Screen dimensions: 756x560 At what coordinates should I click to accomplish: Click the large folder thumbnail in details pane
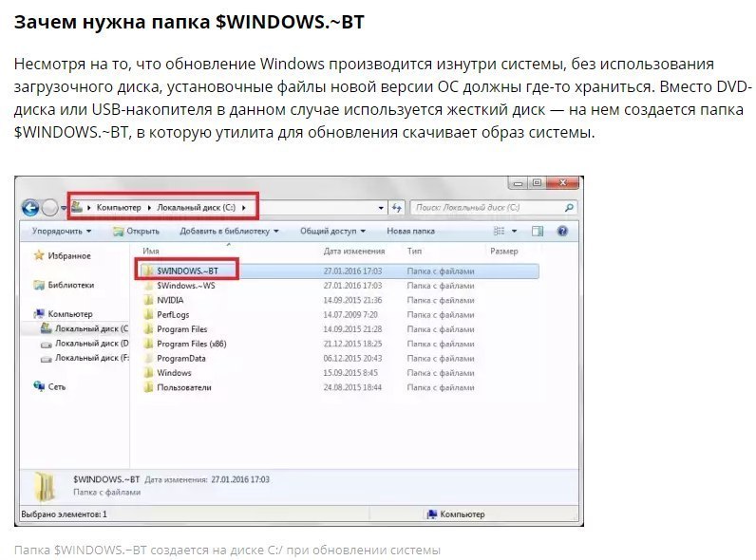[45, 486]
